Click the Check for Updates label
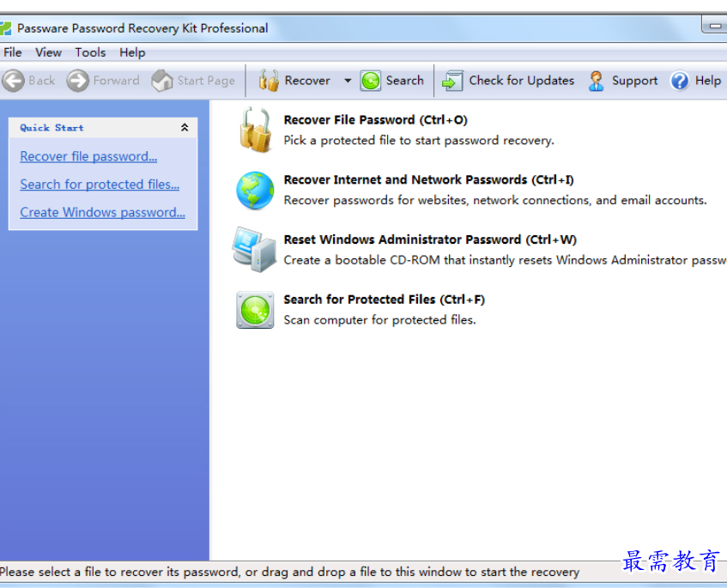Screen dimensions: 727x588 click(522, 81)
